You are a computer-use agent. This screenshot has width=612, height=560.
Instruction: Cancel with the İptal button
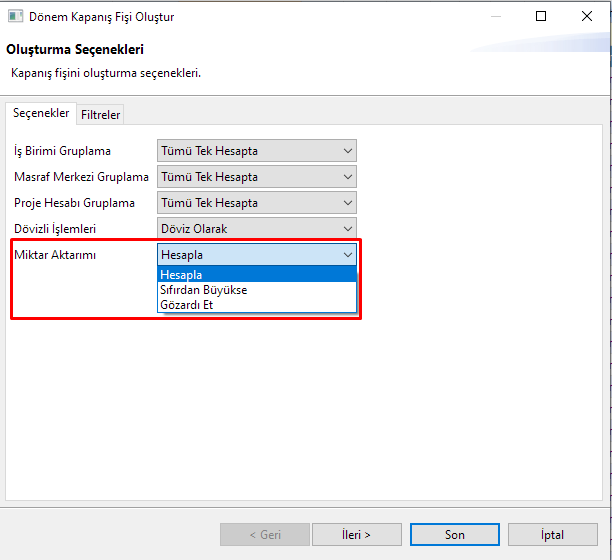(553, 534)
